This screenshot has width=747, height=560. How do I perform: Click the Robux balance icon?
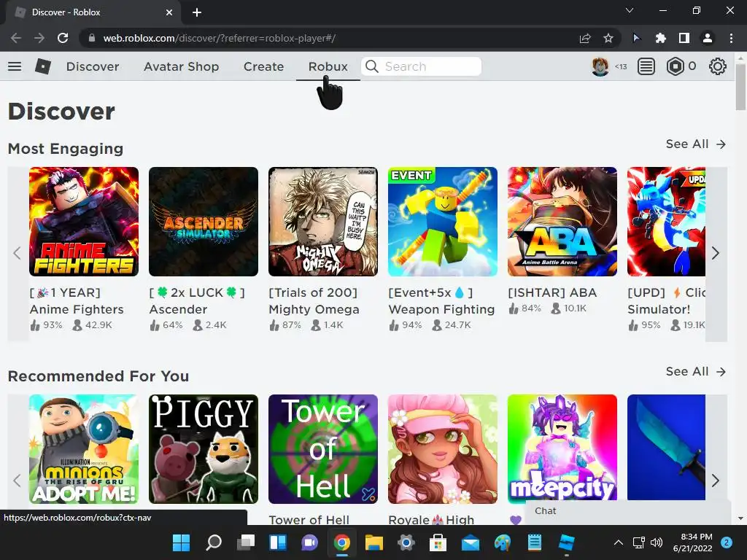(675, 66)
